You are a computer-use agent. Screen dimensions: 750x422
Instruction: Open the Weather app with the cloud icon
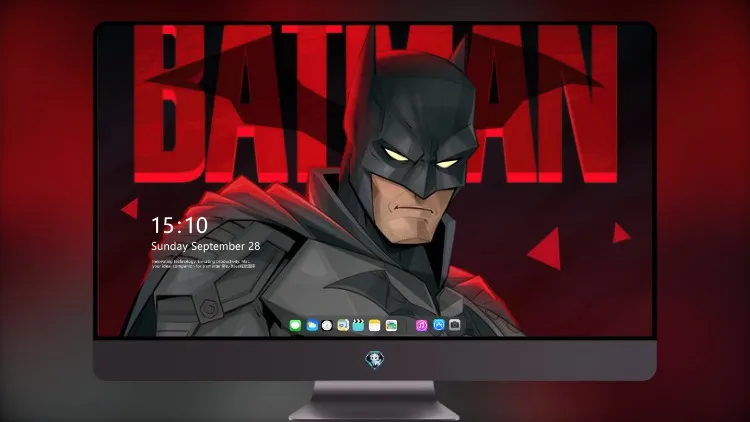coord(312,326)
